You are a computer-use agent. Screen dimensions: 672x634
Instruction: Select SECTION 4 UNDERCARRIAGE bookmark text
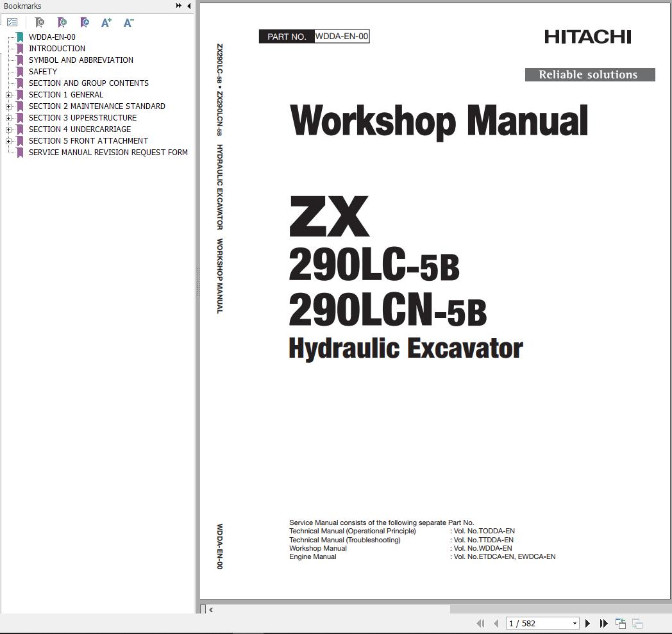80,129
